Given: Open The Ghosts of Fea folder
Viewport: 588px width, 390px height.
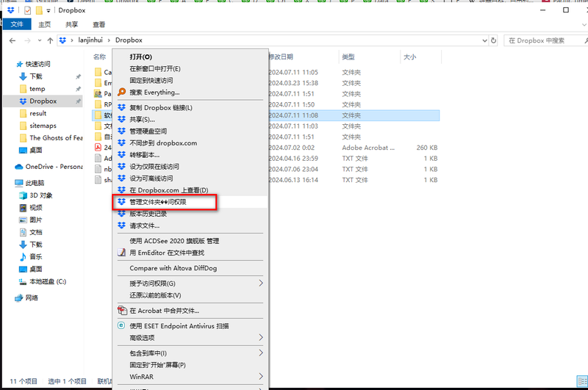Looking at the screenshot, I should 56,138.
